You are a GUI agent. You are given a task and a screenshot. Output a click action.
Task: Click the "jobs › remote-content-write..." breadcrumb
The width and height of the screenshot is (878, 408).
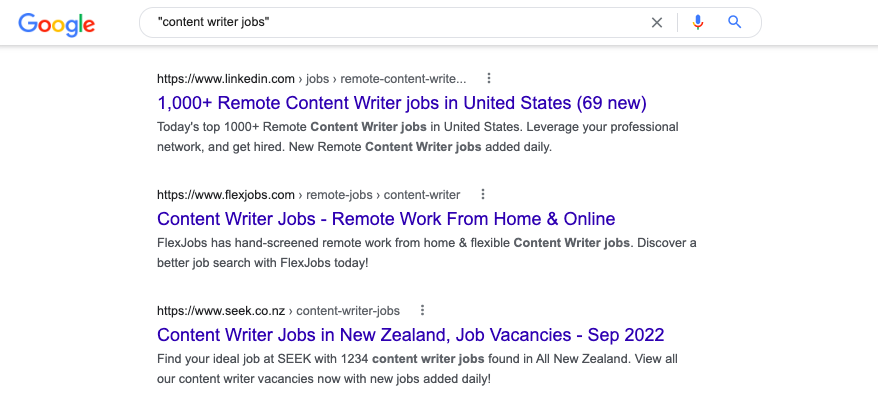pos(386,78)
